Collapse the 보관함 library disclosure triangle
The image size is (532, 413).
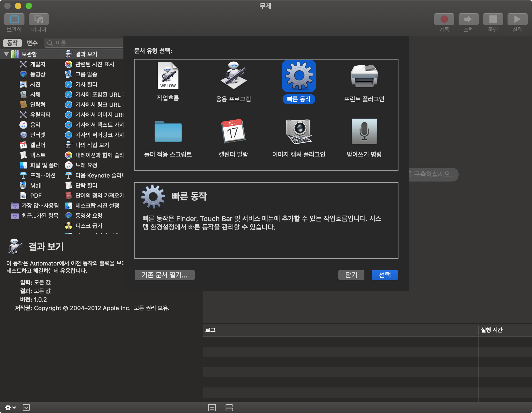(6, 54)
